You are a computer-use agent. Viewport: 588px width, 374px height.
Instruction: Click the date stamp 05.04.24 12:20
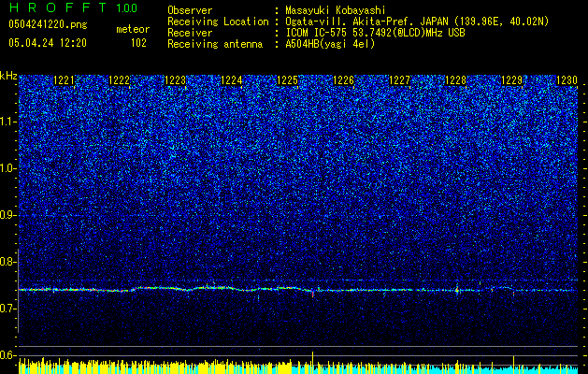[48, 43]
